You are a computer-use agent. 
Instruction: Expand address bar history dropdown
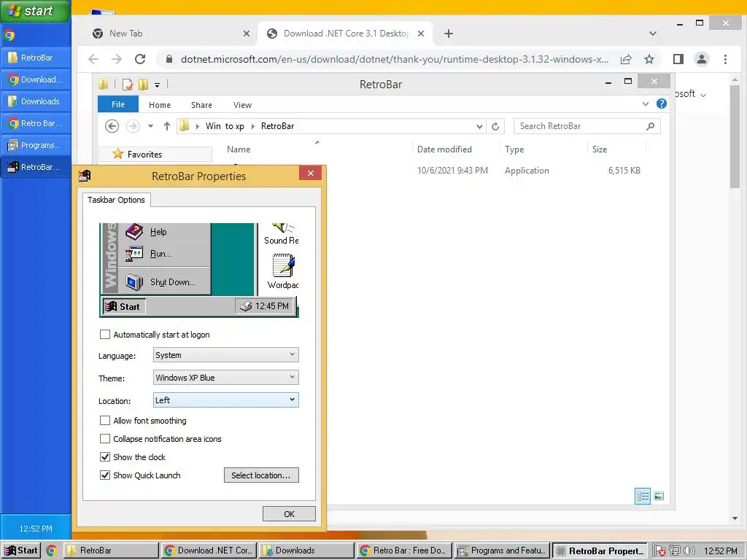tap(479, 126)
